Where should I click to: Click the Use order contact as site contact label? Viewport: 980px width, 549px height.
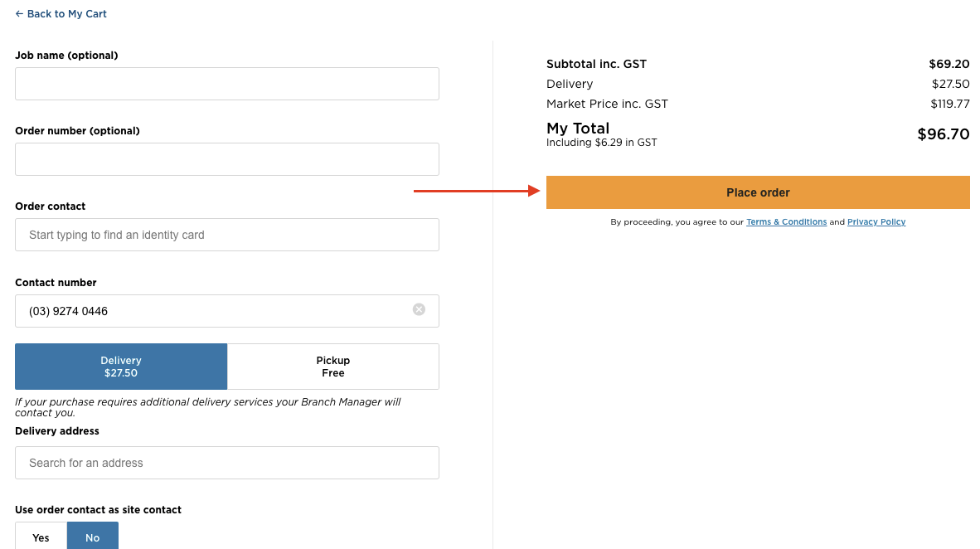pos(98,510)
